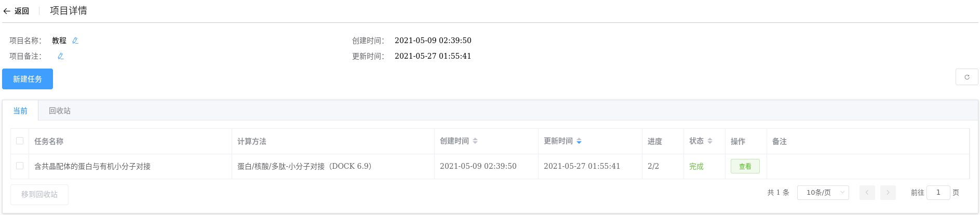Go to previous page arrow
980x215 pixels.
pyautogui.click(x=867, y=193)
